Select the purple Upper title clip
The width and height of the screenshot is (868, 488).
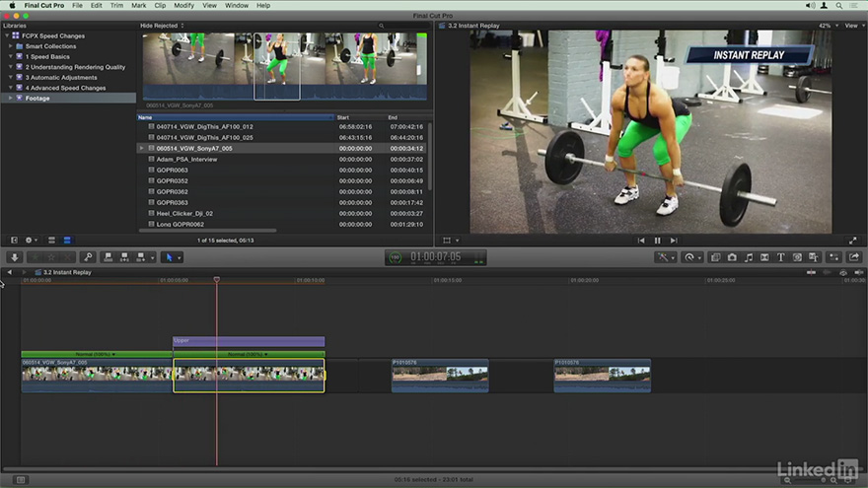coord(249,341)
